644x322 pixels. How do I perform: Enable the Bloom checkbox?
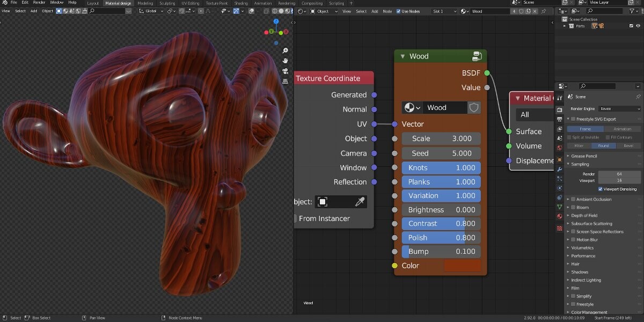pyautogui.click(x=573, y=207)
